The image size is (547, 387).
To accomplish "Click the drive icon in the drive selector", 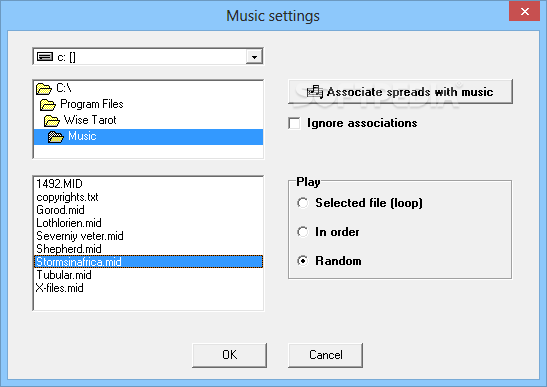I will [45, 57].
